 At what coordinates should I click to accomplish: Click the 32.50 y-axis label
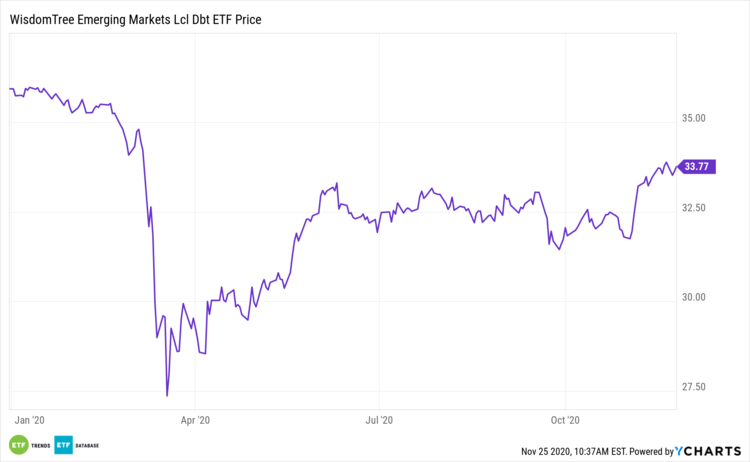pos(693,208)
